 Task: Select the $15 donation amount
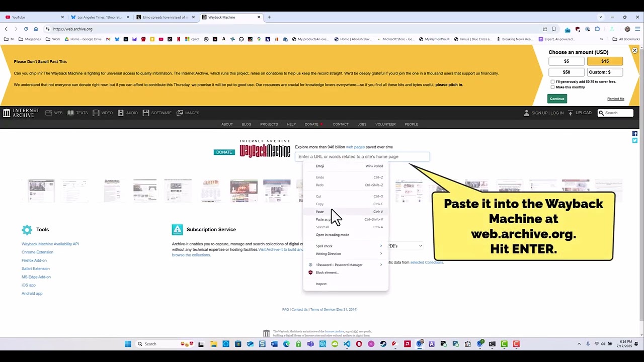(x=605, y=61)
